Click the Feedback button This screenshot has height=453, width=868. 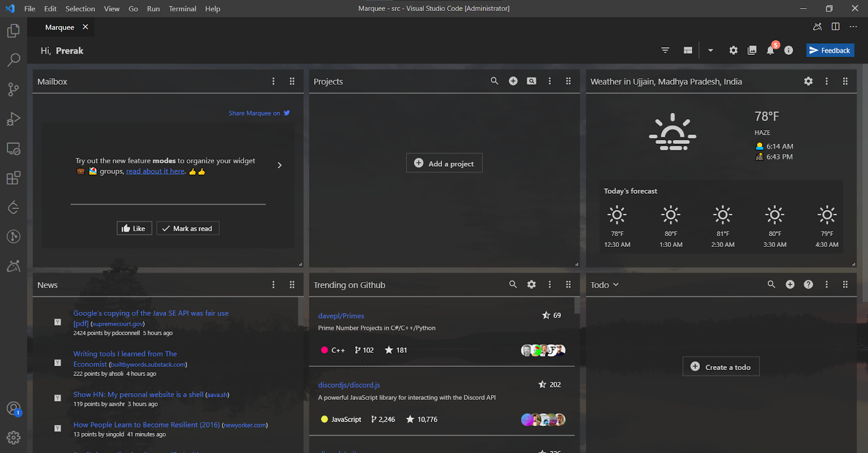(x=830, y=50)
